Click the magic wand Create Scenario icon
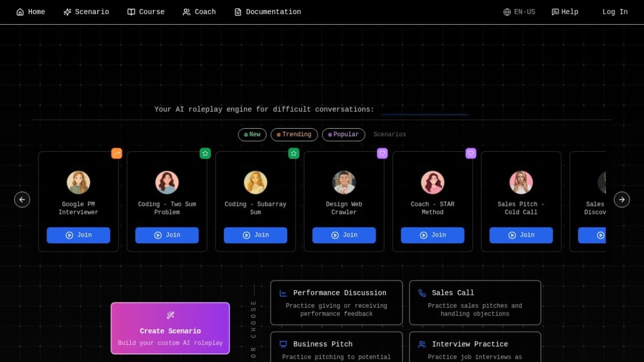 (x=170, y=315)
